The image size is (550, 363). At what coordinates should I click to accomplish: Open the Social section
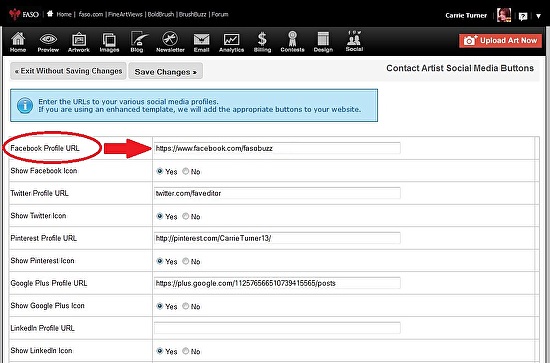point(354,41)
